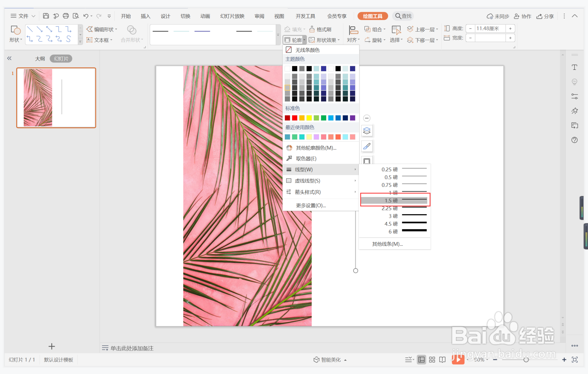588x374 pixels.
Task: Pick the yellow standard color swatch
Action: [309, 118]
